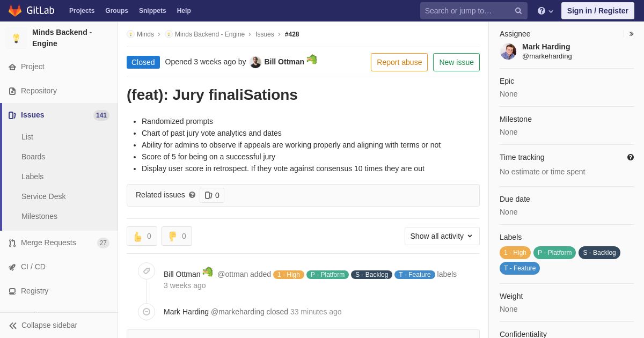Click Bill Ottman name in label activity
The height and width of the screenshot is (338, 644).
tap(182, 274)
